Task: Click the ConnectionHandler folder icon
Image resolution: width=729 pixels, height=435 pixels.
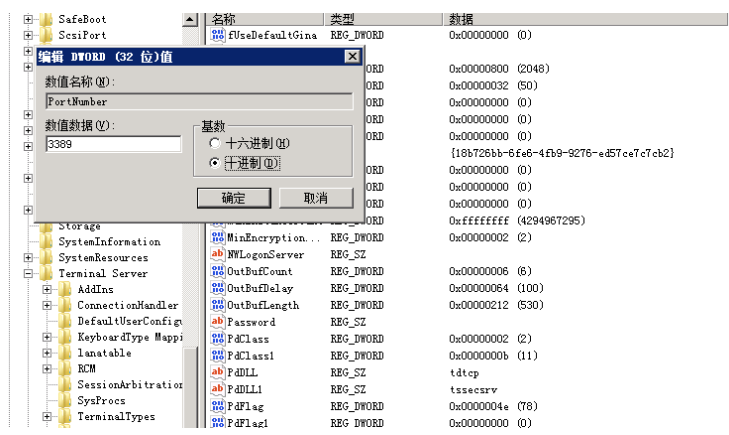Action: coord(65,305)
